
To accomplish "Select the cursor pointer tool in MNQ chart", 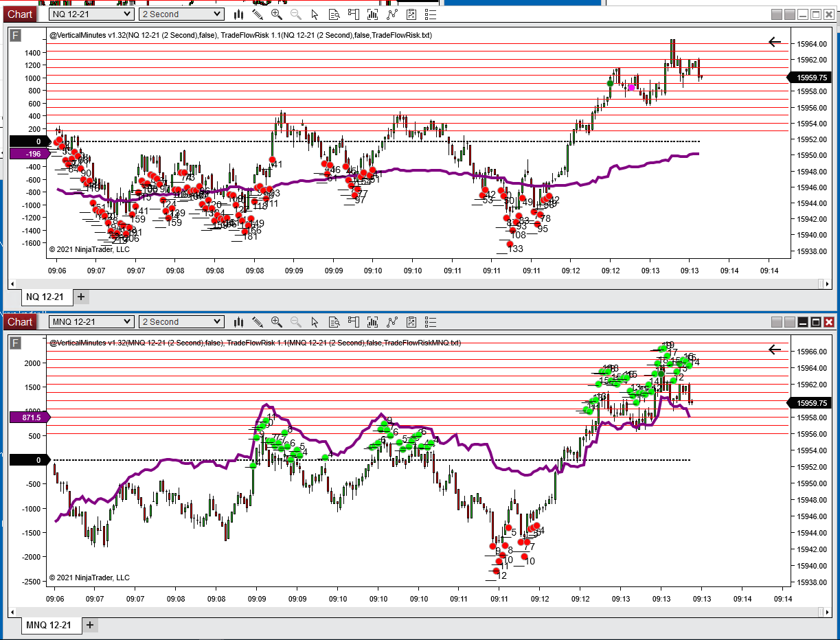I will (315, 321).
